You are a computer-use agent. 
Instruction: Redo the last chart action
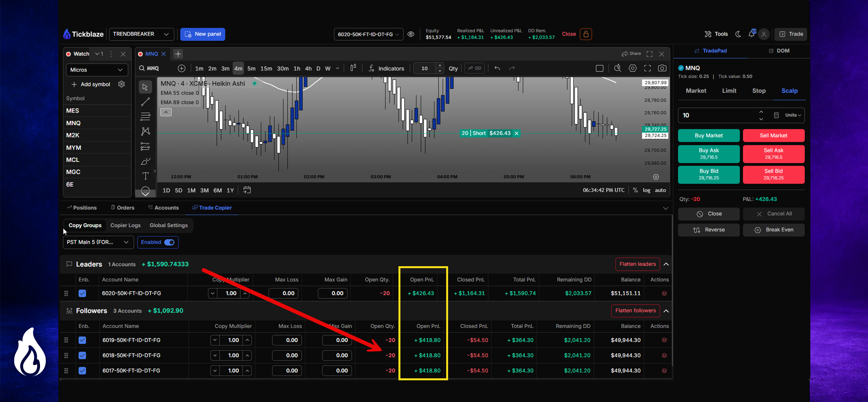click(x=512, y=68)
